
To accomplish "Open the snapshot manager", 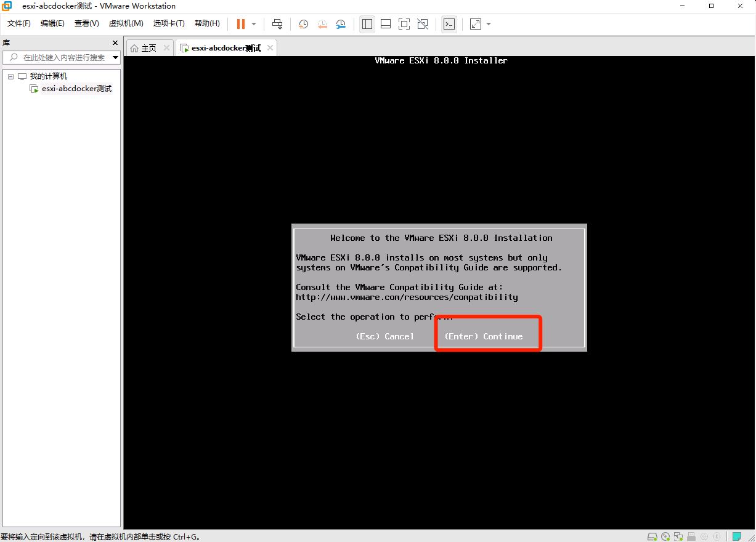I will [341, 24].
